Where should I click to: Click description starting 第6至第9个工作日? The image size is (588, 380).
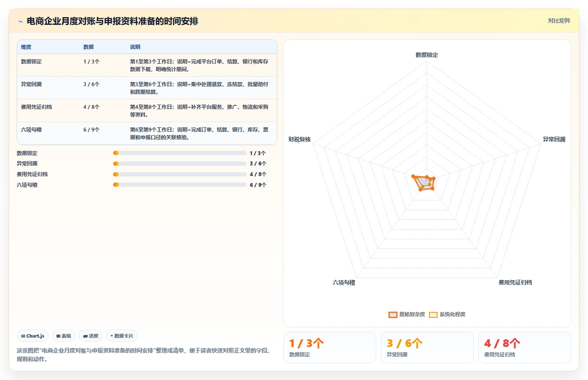pyautogui.click(x=199, y=133)
